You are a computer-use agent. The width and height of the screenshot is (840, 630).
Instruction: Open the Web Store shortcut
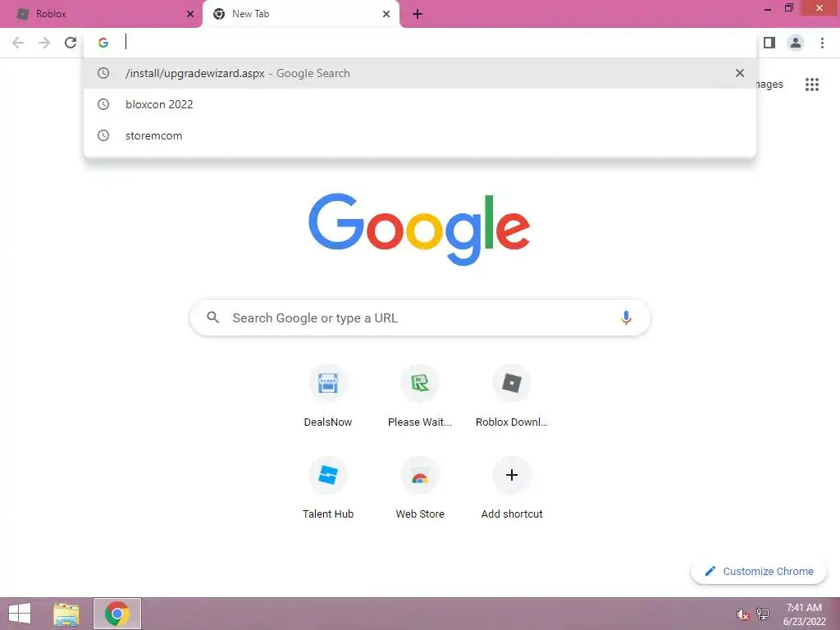[x=420, y=488]
